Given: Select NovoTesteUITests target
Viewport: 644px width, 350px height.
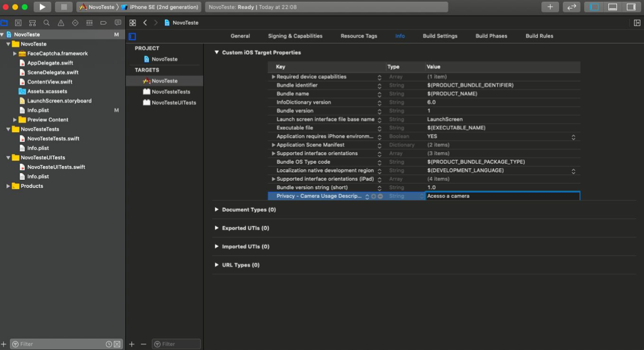Looking at the screenshot, I should 173,103.
